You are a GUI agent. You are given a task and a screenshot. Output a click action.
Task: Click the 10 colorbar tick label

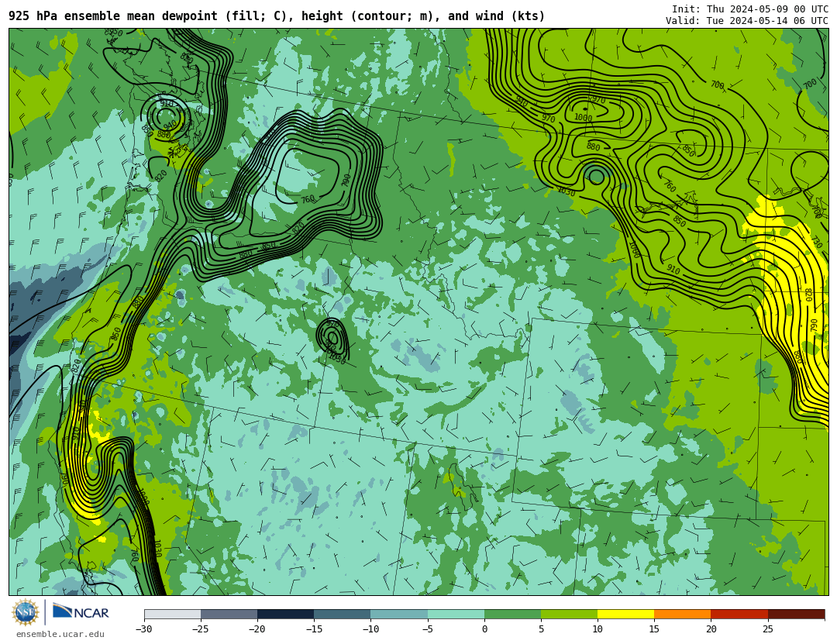point(598,629)
